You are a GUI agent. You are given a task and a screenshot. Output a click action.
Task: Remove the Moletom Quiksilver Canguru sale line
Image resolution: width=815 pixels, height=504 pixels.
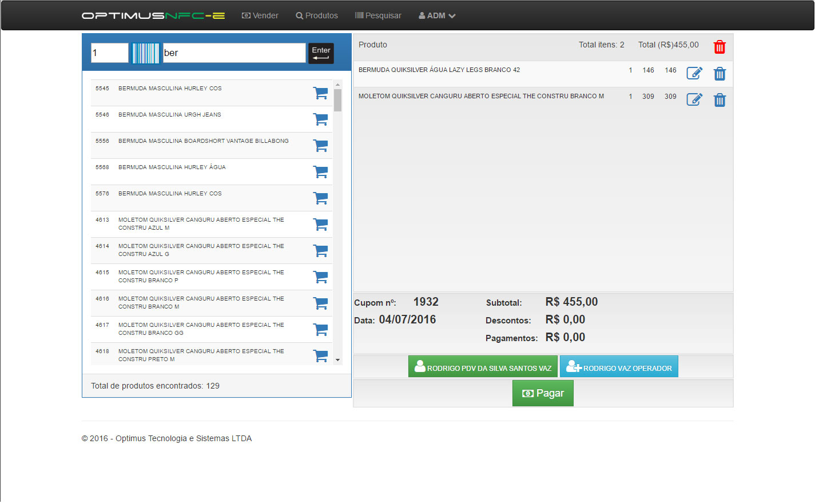[x=719, y=100]
